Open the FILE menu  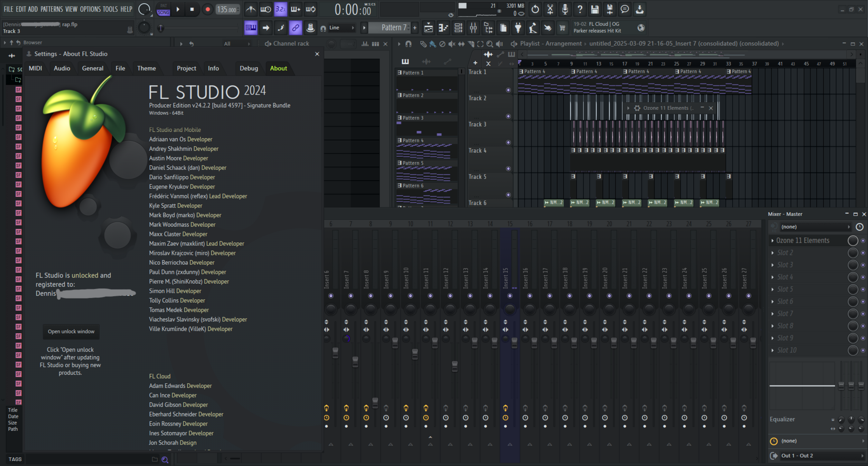(x=8, y=9)
